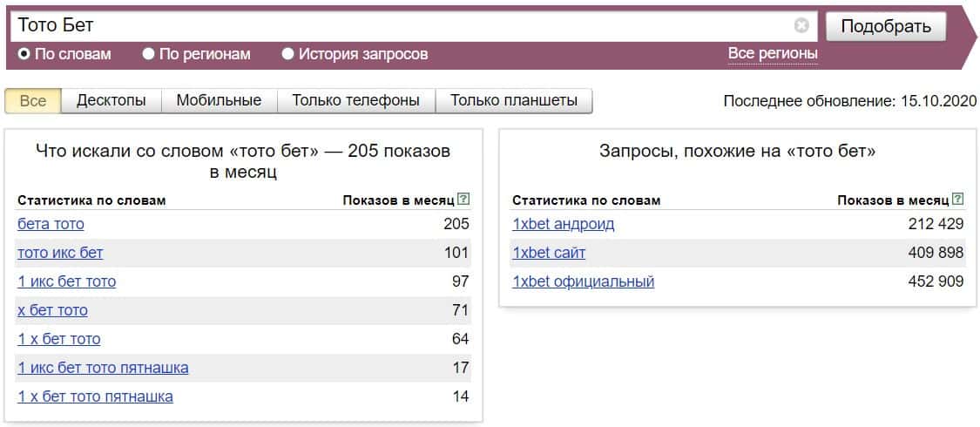
Task: Select the 'Все' devices tab
Action: point(33,100)
